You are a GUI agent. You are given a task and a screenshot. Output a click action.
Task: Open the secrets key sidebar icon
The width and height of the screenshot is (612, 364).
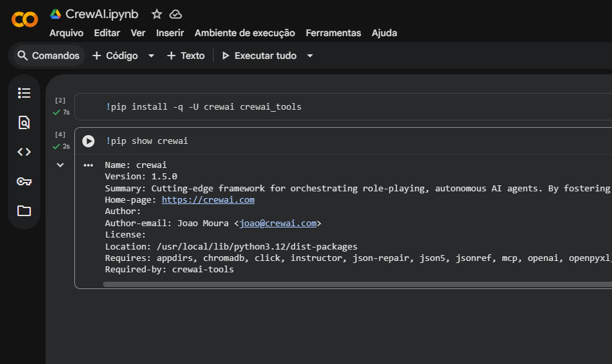click(x=24, y=181)
